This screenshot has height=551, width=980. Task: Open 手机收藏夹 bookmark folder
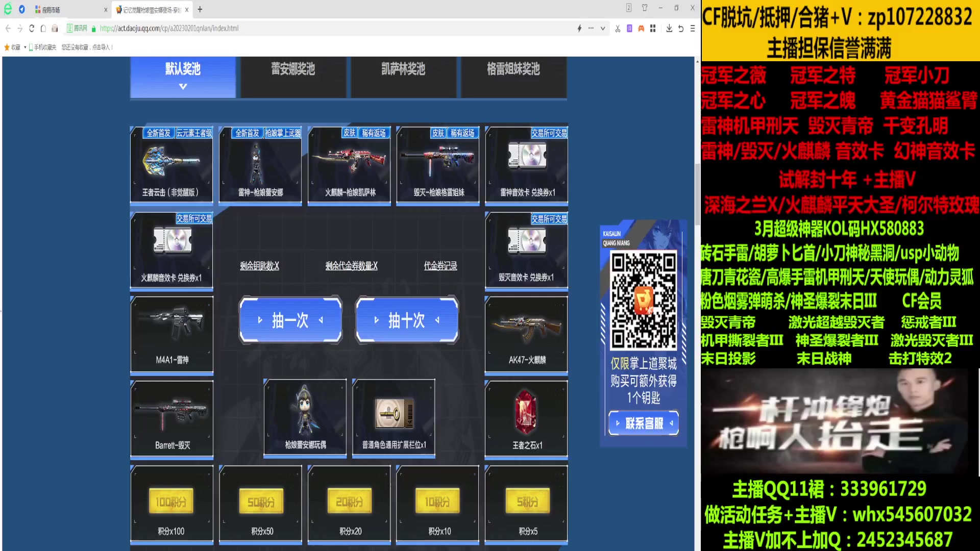point(42,47)
